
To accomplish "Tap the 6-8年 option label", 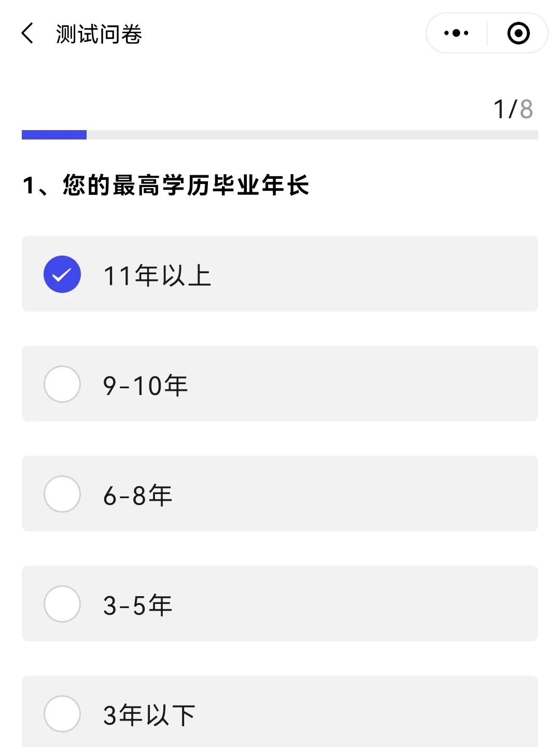I will tap(138, 496).
